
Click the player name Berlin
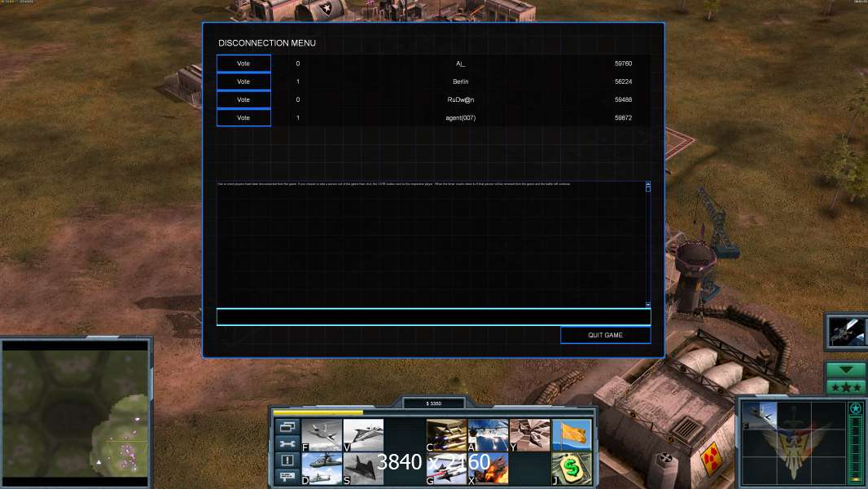461,81
